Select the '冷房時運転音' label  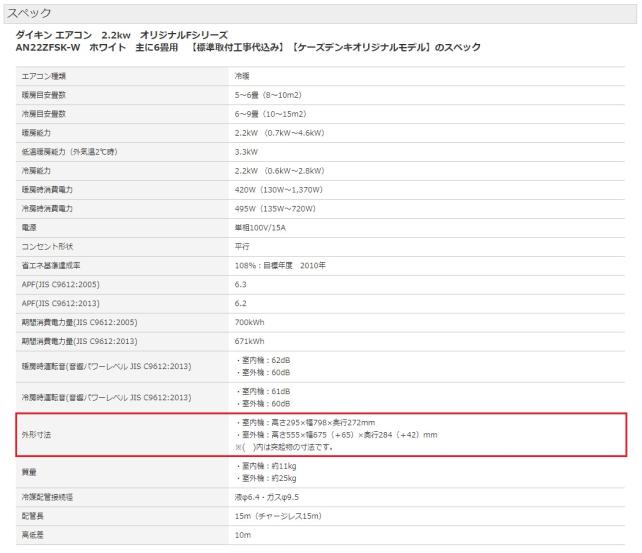106,397
